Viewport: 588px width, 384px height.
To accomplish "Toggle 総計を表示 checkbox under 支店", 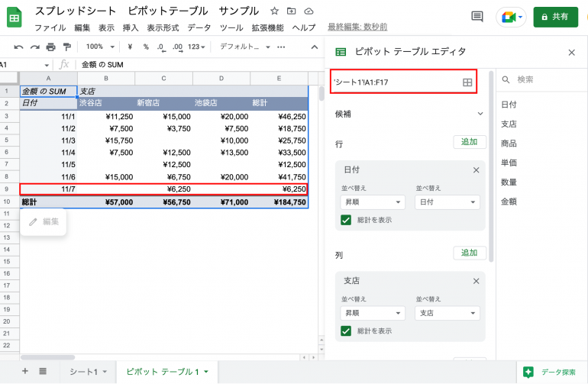I will click(346, 331).
